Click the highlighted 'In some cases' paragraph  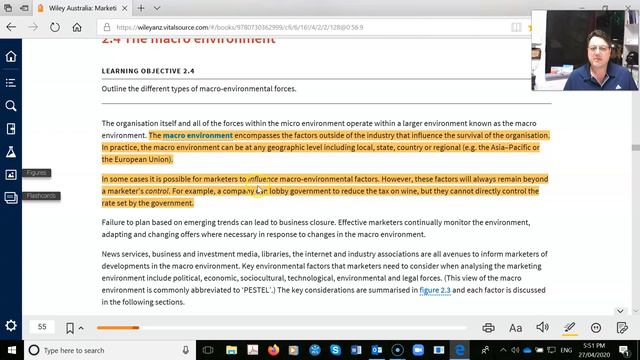point(325,191)
